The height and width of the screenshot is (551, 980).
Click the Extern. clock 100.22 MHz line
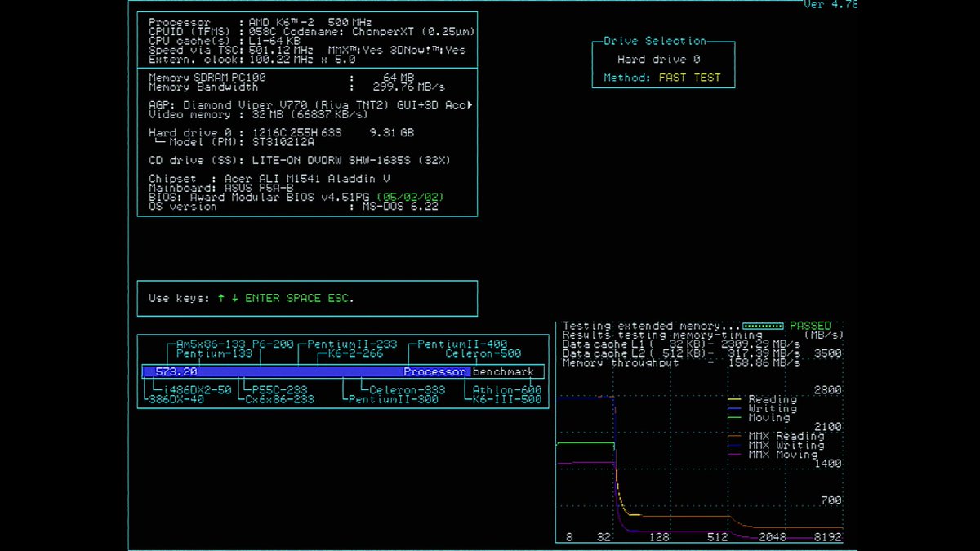tap(252, 60)
